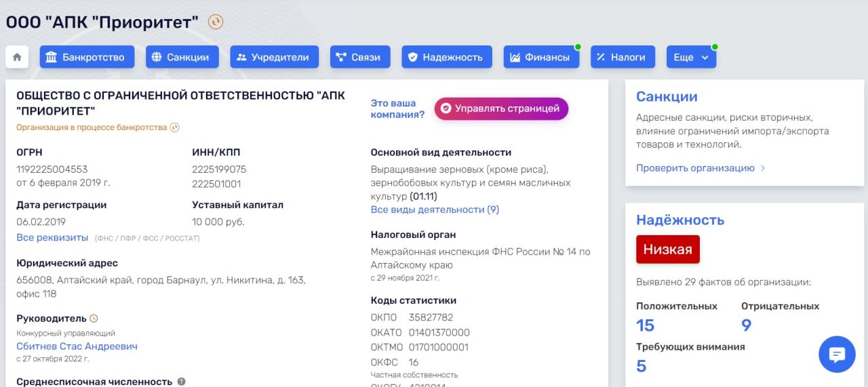Viewport: 868px width, 387px height.
Task: Open the Надёжность section heading
Action: point(680,220)
